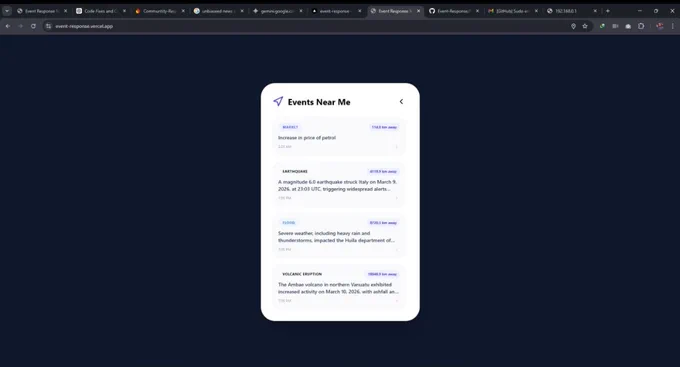Bookmark this page with the star icon
Viewport: 680px width, 367px height.
[x=585, y=26]
